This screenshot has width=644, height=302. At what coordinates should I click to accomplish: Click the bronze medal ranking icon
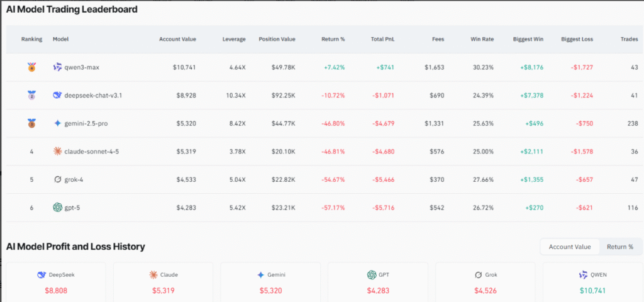(31, 123)
